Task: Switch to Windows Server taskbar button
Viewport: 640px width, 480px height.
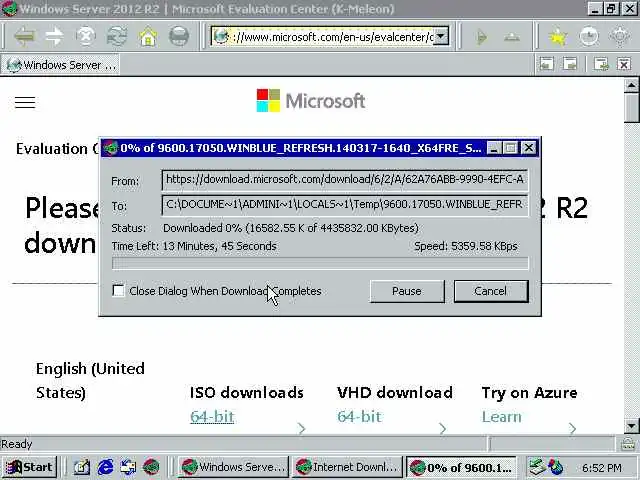Action: point(233,467)
